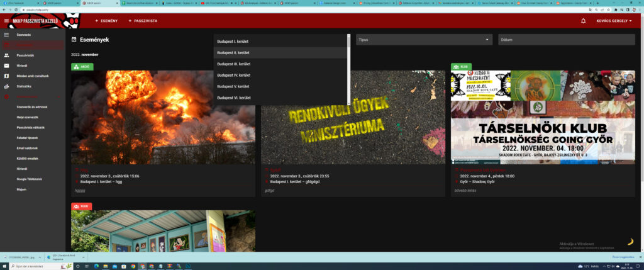Open the Társelnöki Klub event image
644x270 pixels.
click(542, 118)
